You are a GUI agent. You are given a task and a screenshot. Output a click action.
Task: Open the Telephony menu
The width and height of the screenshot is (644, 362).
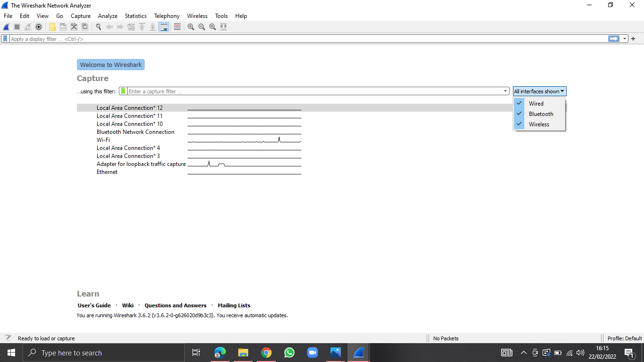click(x=167, y=16)
